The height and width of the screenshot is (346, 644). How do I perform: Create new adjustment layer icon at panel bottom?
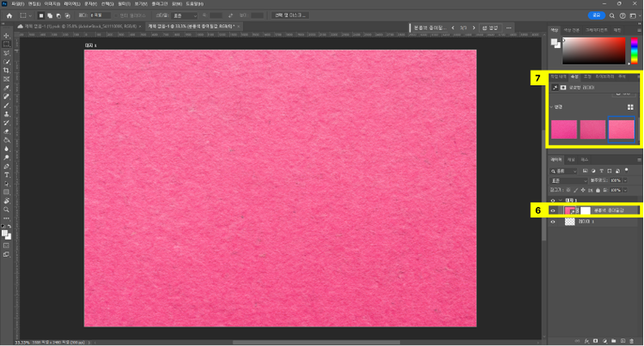tap(605, 341)
